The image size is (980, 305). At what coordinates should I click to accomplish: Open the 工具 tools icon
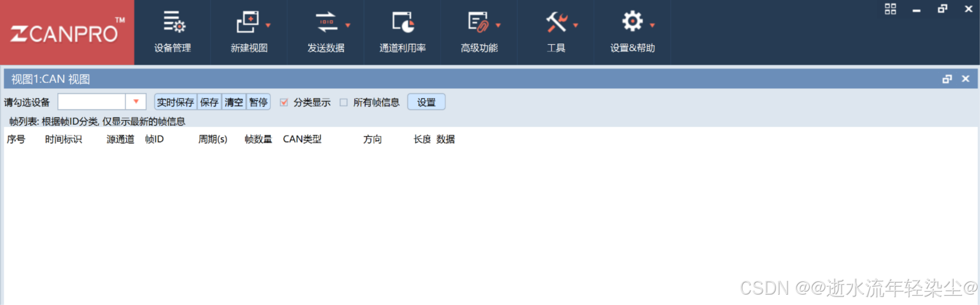point(556,22)
